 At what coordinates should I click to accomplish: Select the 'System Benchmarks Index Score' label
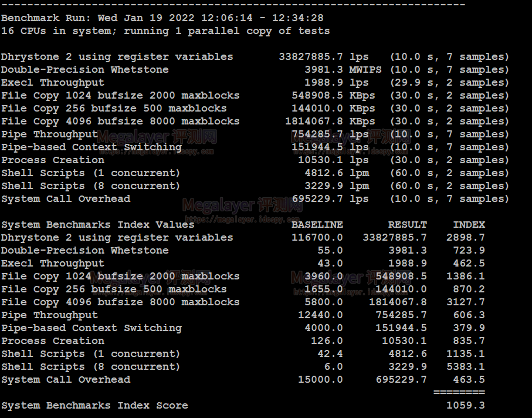pos(94,405)
